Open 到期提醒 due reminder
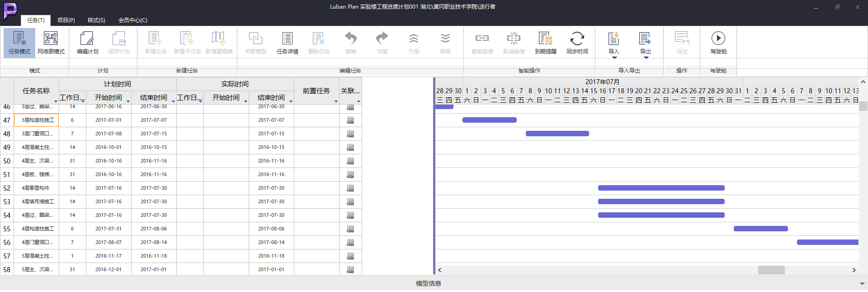This screenshot has width=868, height=292. 545,43
